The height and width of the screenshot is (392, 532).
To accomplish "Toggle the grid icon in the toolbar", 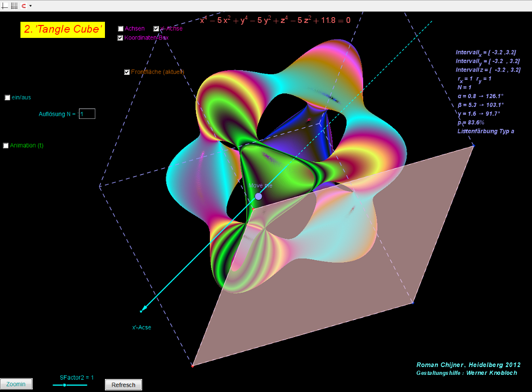I will tap(14, 6).
